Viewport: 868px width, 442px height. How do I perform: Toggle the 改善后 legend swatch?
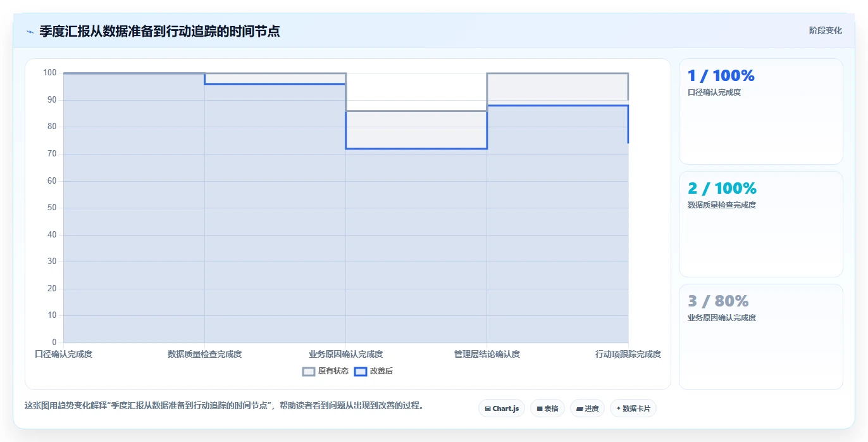[361, 372]
